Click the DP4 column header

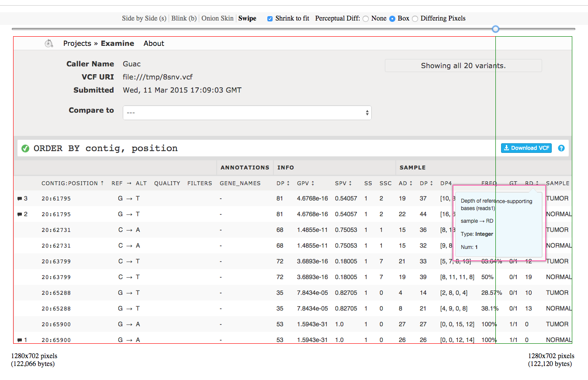coord(446,183)
